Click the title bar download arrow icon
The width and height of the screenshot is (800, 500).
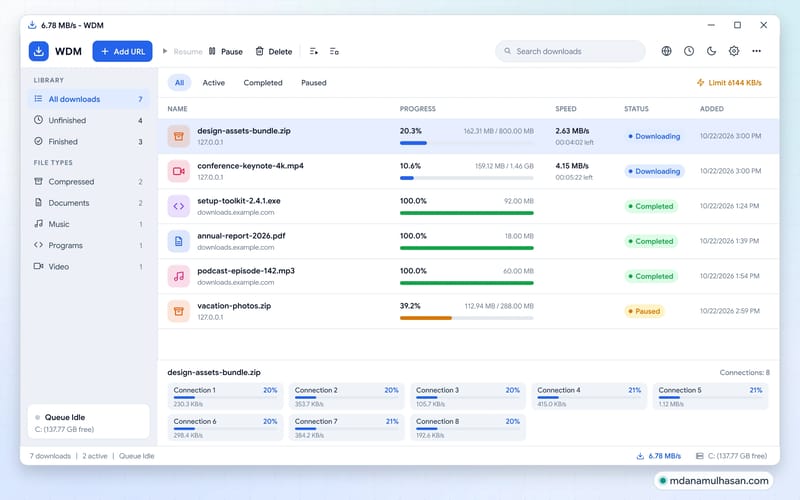tap(32, 25)
